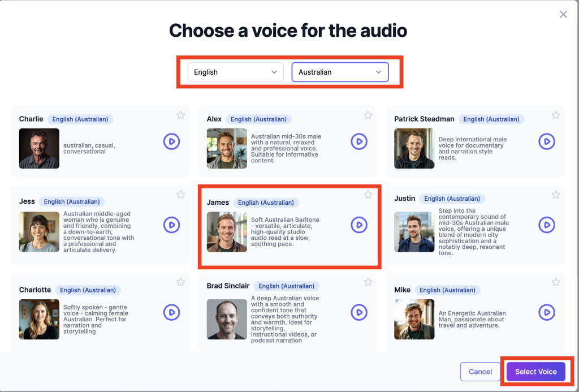579x392 pixels.
Task: Play Alex's voice sample
Action: click(x=359, y=141)
